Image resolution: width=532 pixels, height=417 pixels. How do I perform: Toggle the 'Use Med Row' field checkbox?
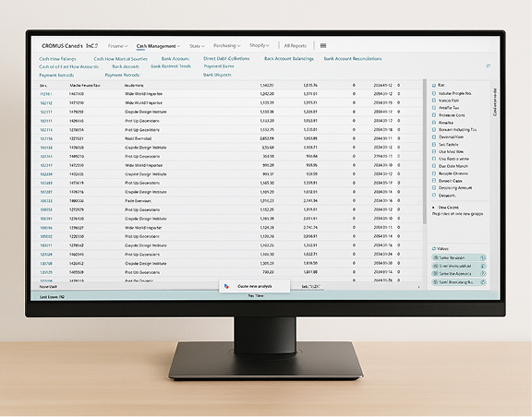point(434,151)
